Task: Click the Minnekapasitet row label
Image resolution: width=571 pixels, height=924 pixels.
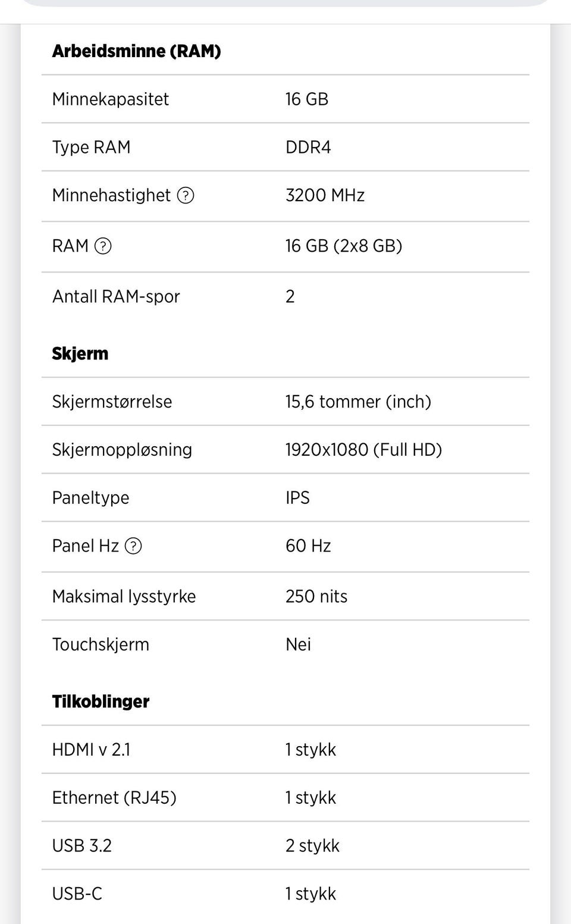Action: [x=110, y=99]
